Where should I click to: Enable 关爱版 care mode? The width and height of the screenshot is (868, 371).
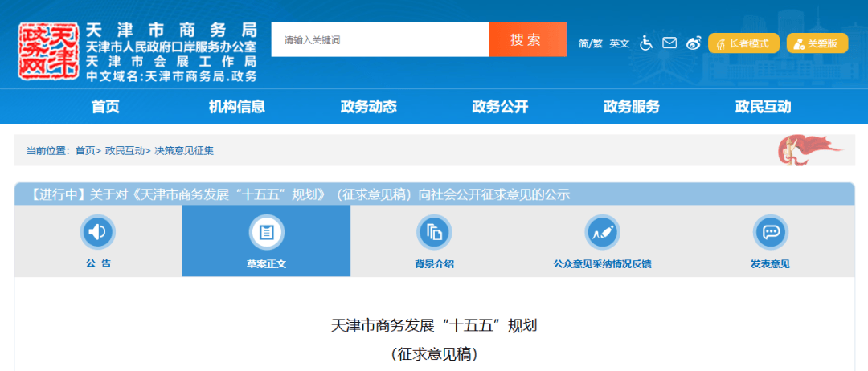tap(817, 43)
